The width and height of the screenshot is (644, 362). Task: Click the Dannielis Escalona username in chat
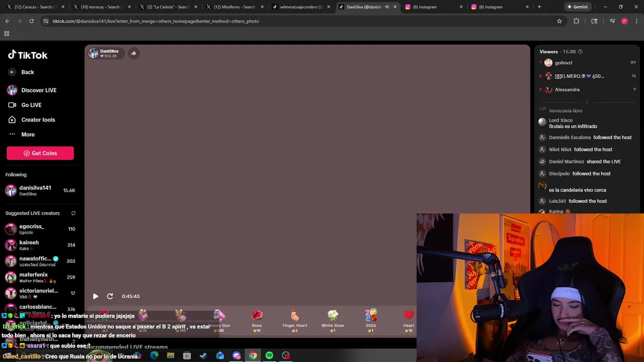pos(570,137)
